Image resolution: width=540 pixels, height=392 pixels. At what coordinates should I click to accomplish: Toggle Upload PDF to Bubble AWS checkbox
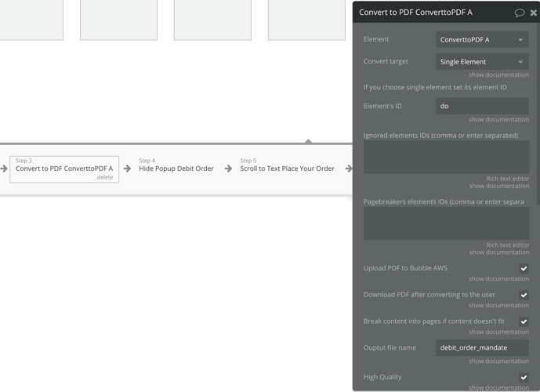(x=524, y=268)
